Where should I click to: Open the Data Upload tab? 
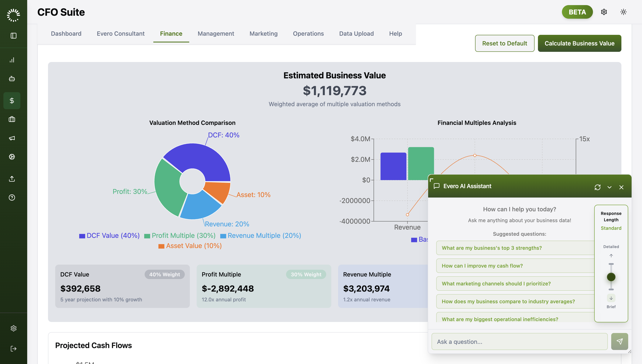coord(356,34)
